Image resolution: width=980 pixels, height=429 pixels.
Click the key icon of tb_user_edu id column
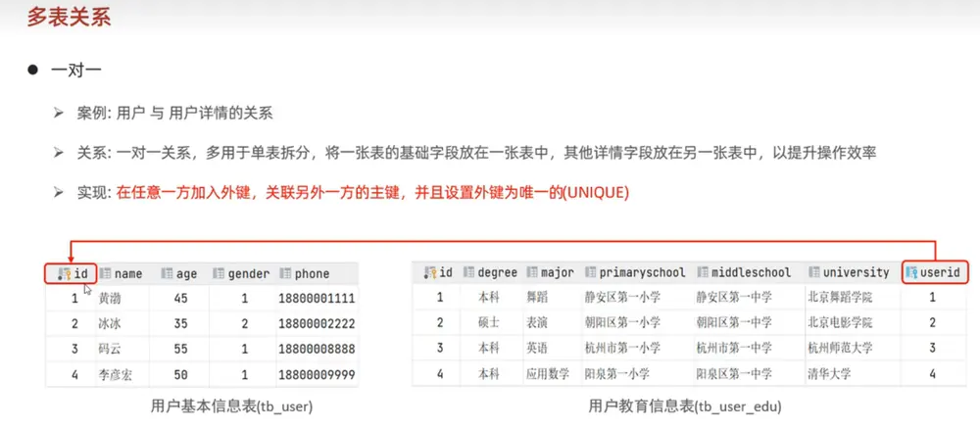coord(430,272)
